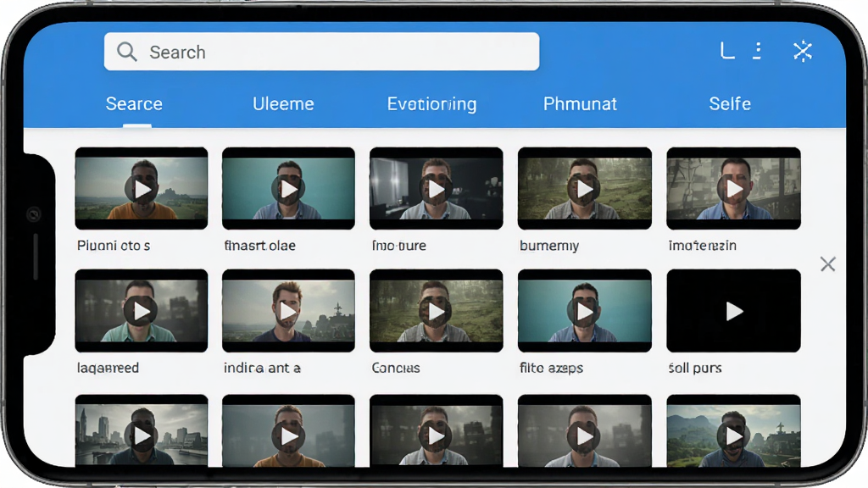
Task: Play the 'finasrt olae' video
Action: pyautogui.click(x=288, y=189)
